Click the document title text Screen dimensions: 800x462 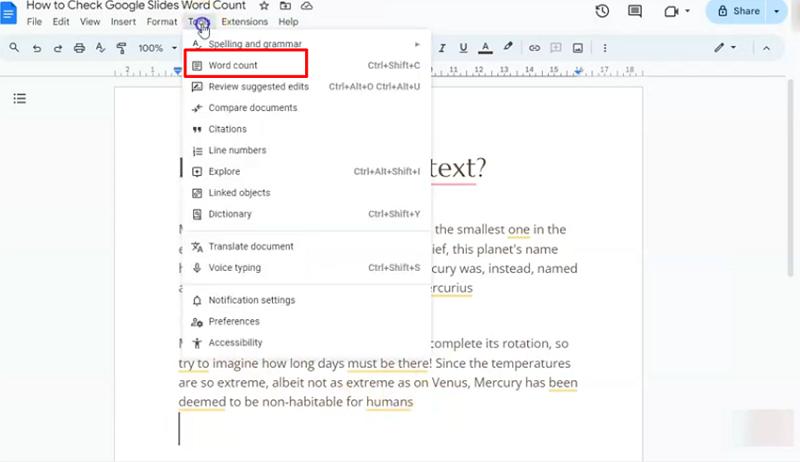136,6
